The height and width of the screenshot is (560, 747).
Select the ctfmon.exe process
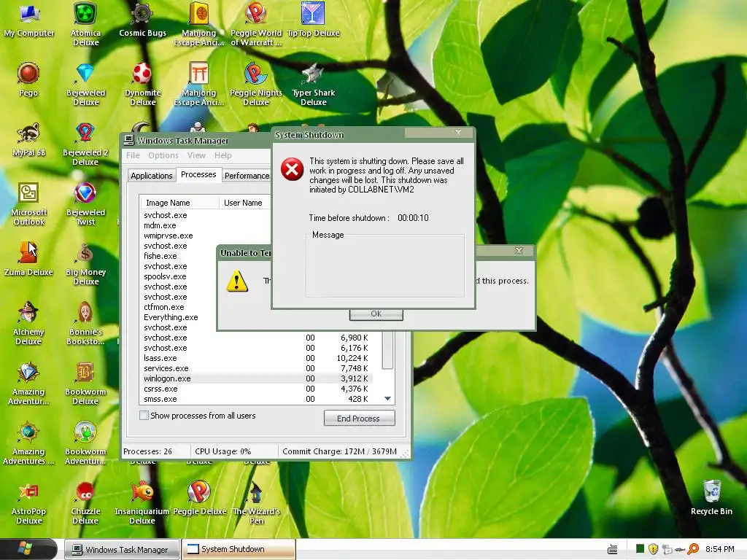164,307
